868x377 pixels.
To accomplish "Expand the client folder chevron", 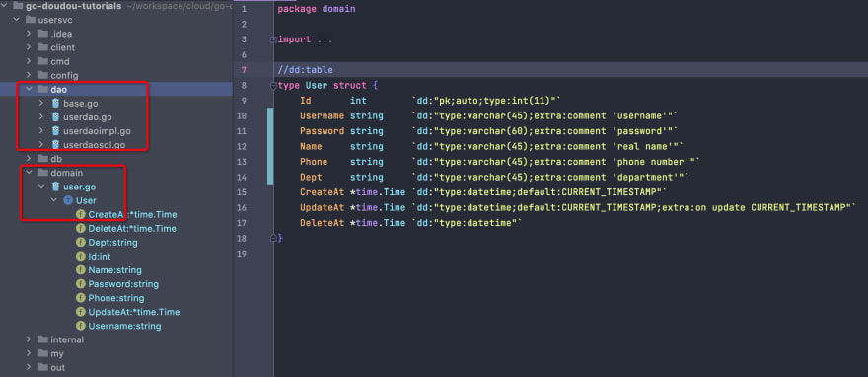I will point(29,47).
